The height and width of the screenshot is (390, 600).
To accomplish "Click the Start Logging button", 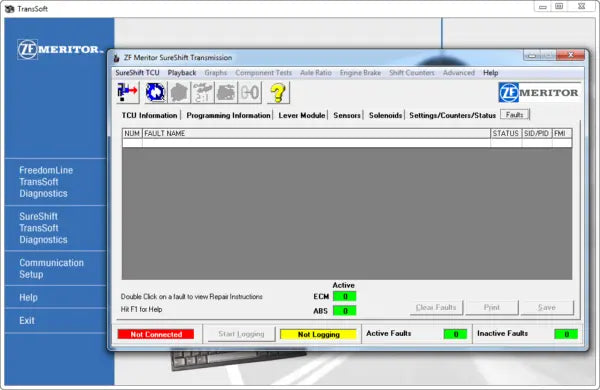I will coord(241,334).
